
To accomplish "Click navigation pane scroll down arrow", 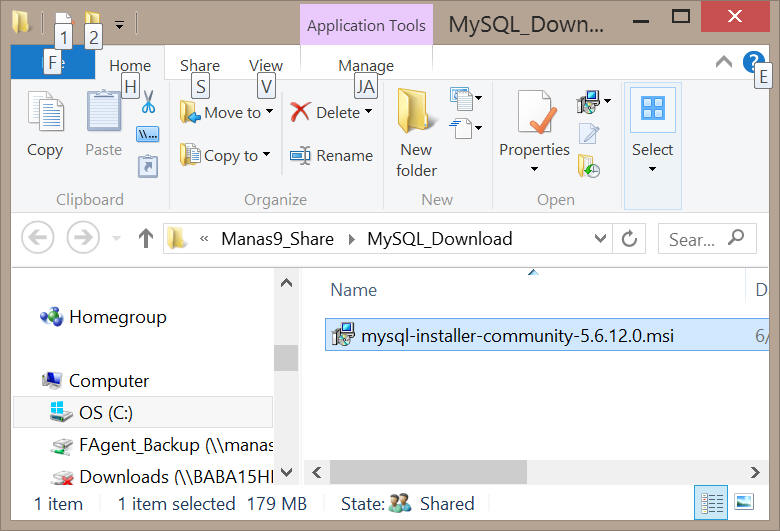I will click(286, 472).
